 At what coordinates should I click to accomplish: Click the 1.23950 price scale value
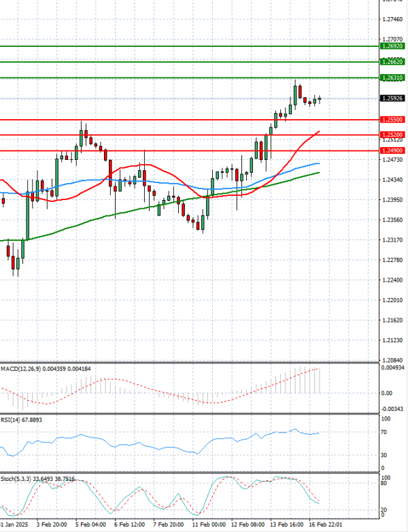[x=392, y=200]
